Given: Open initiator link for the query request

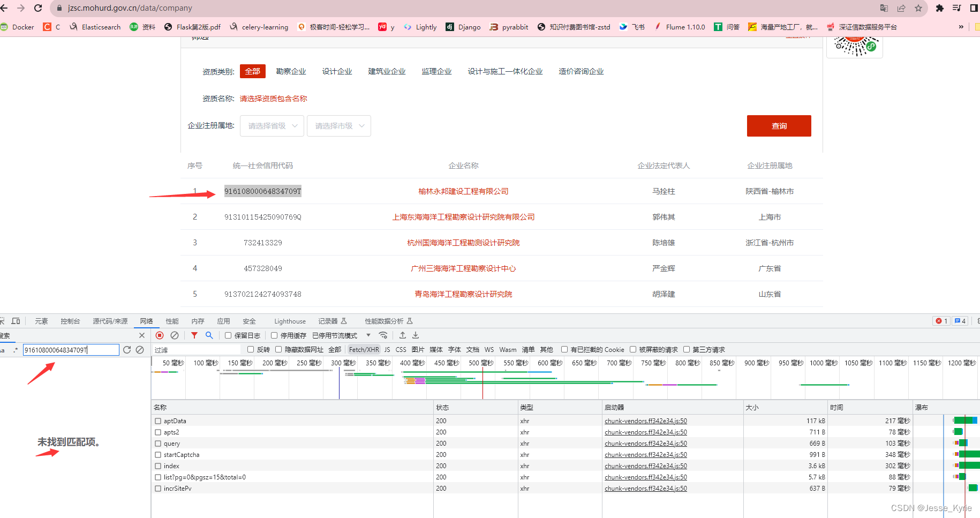Looking at the screenshot, I should 646,444.
